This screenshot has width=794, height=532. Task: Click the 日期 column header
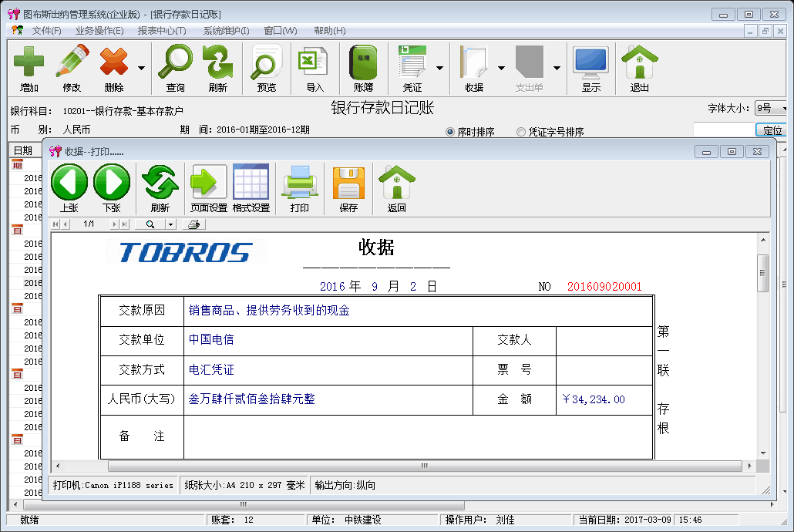25,150
